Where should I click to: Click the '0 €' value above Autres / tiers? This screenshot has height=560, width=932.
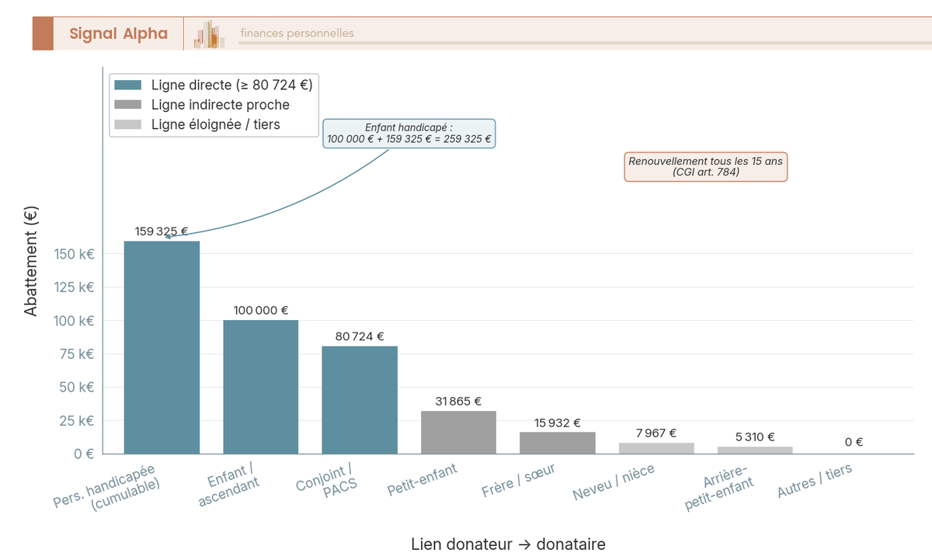click(854, 442)
